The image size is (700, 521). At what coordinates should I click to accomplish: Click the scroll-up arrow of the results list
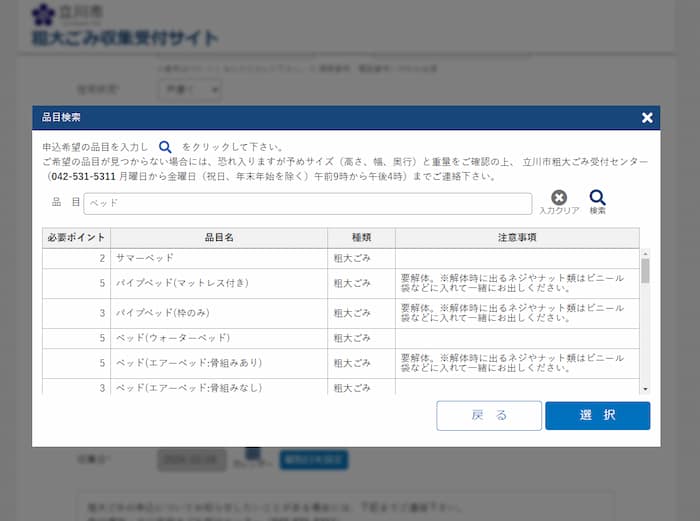click(645, 254)
